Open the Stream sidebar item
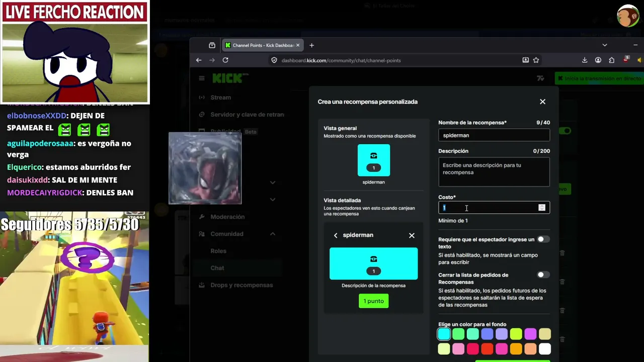This screenshot has width=644, height=362. click(221, 98)
